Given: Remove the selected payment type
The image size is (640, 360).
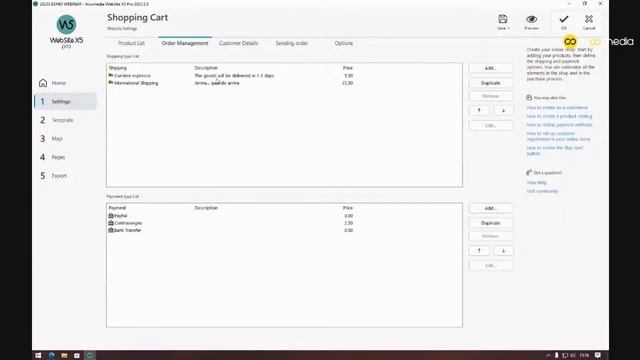Looking at the screenshot, I should click(x=491, y=236).
